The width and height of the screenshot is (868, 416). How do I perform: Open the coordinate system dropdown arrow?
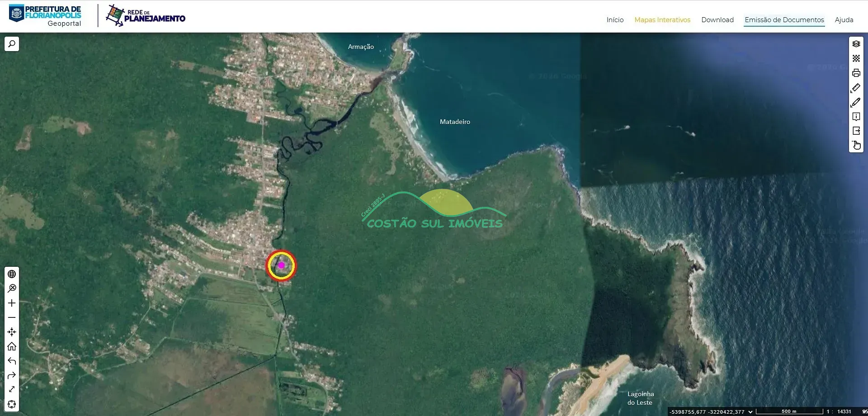750,412
